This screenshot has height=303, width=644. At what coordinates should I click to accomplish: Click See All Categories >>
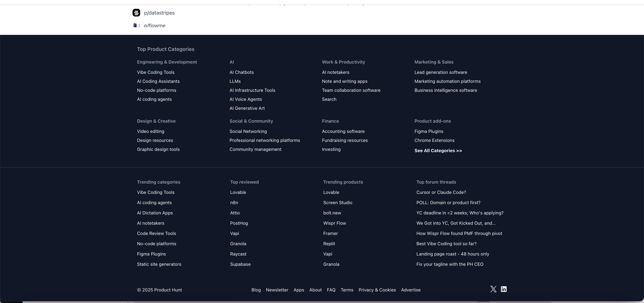438,150
